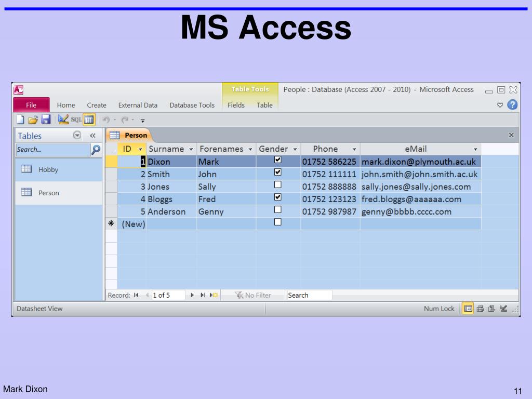This screenshot has width=532, height=399.
Task: Open the Home ribbon tab
Action: tap(66, 105)
